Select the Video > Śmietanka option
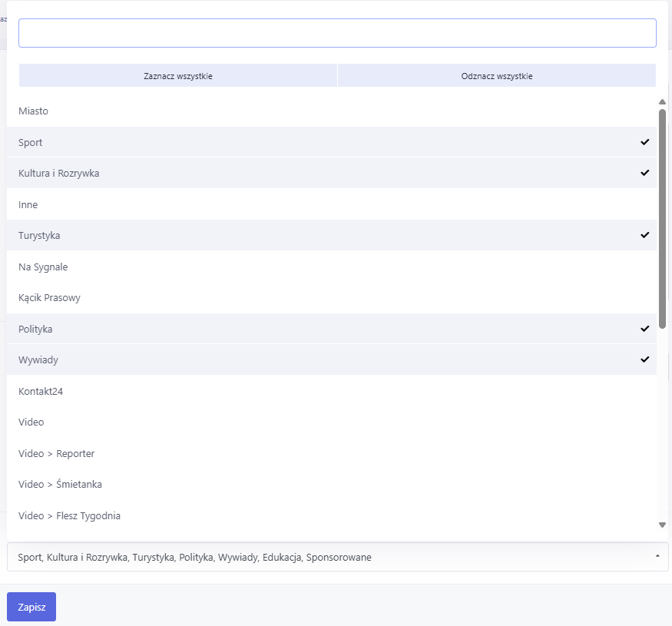The height and width of the screenshot is (626, 672). (x=331, y=484)
